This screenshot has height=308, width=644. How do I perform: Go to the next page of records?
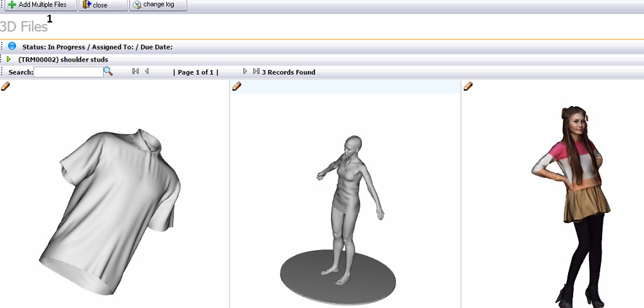pyautogui.click(x=245, y=71)
